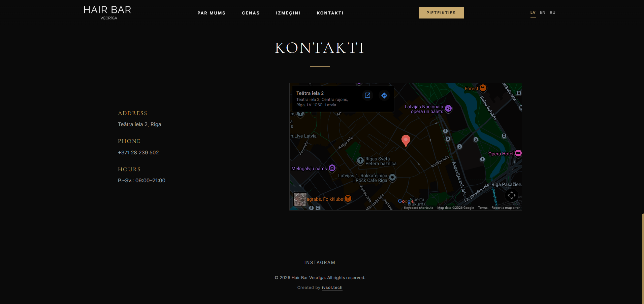Click Report a map error link
This screenshot has height=304, width=644.
pos(506,208)
